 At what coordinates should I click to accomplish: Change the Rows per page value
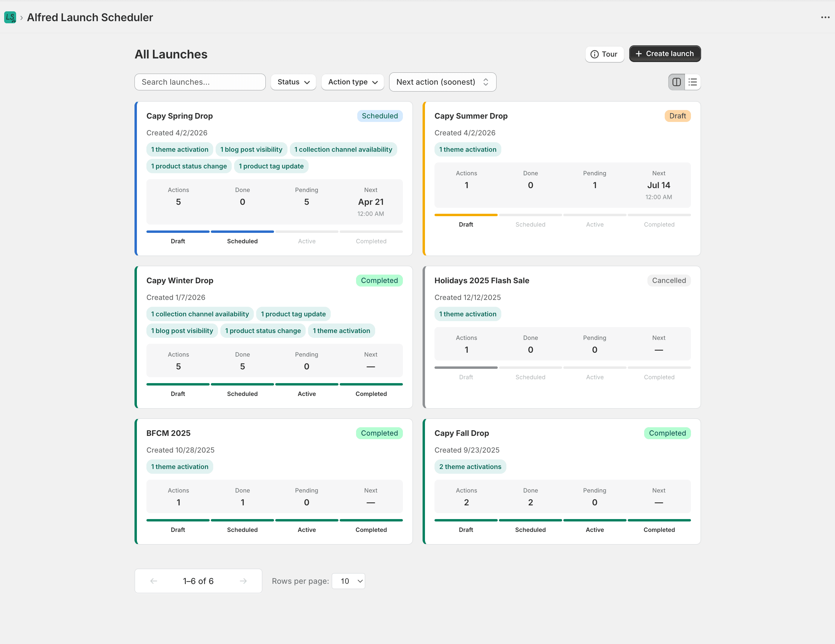(348, 581)
